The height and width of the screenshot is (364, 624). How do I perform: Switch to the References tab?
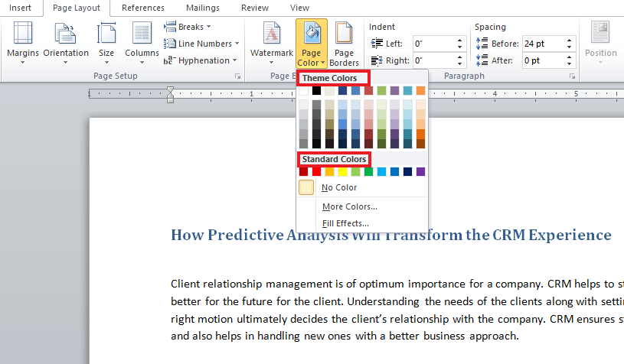coord(143,8)
